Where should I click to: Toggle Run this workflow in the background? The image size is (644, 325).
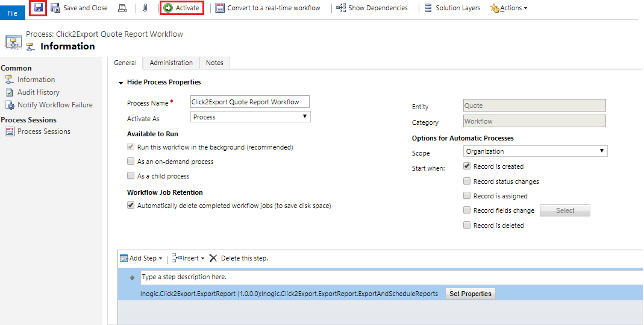click(131, 147)
